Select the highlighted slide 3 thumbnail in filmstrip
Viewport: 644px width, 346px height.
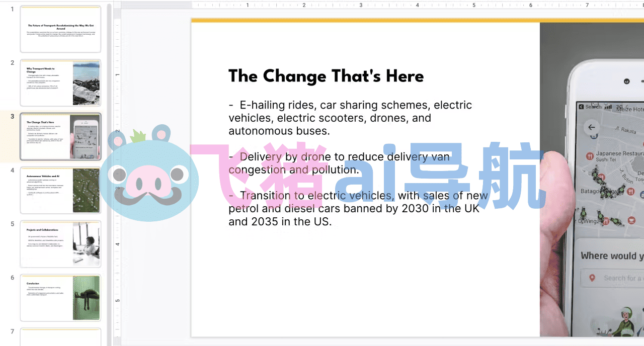(x=60, y=136)
